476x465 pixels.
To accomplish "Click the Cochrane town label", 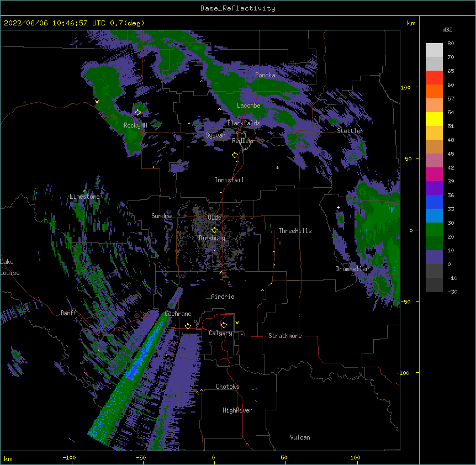I will pyautogui.click(x=178, y=314).
